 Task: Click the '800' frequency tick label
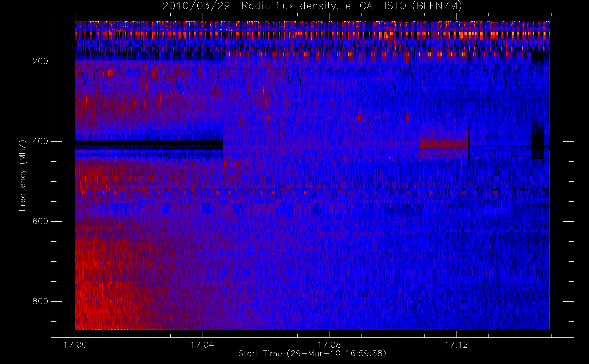pyautogui.click(x=40, y=301)
